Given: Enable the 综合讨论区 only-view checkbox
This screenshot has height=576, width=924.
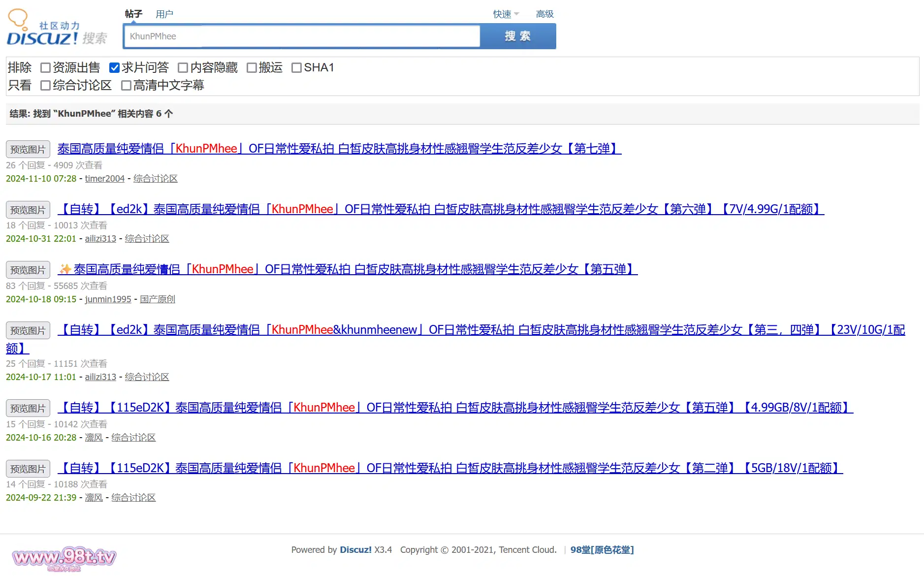Looking at the screenshot, I should [46, 85].
